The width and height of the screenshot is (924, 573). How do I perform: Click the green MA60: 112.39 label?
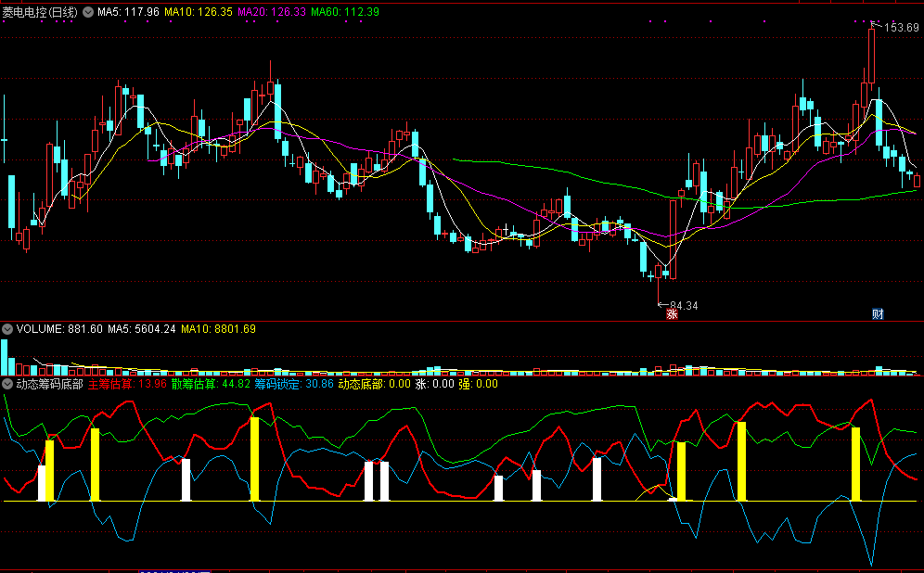point(345,12)
